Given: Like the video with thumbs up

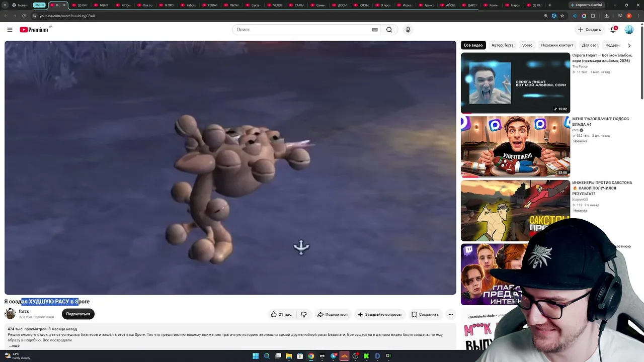Looking at the screenshot, I should click(281, 314).
